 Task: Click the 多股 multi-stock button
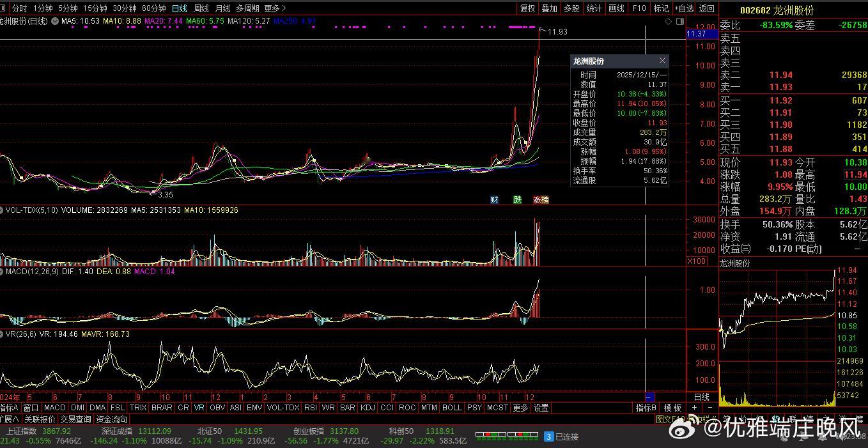571,8
